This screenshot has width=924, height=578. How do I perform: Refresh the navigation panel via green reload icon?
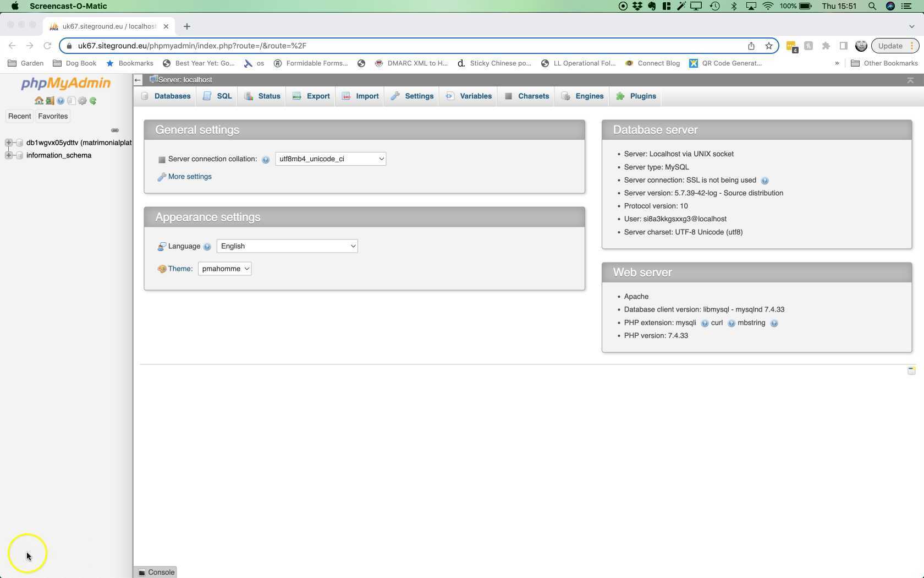[92, 101]
